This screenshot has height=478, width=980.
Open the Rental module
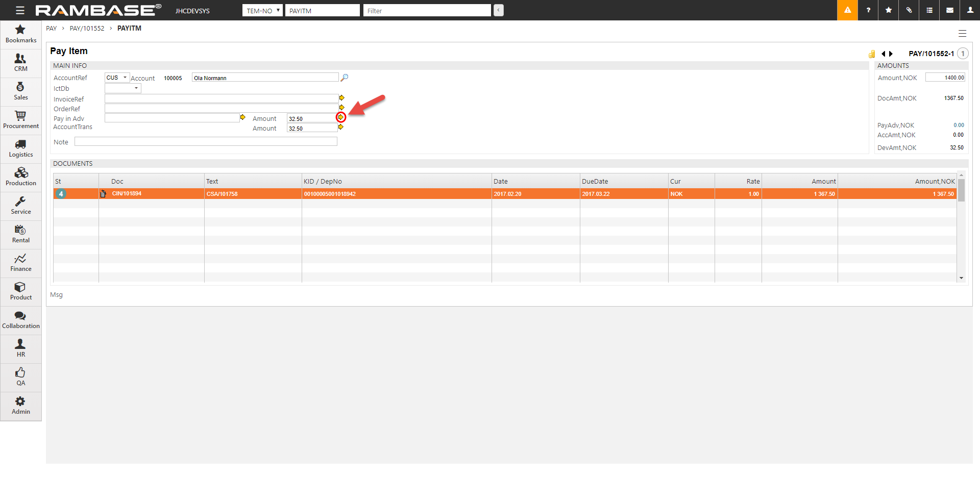tap(21, 234)
